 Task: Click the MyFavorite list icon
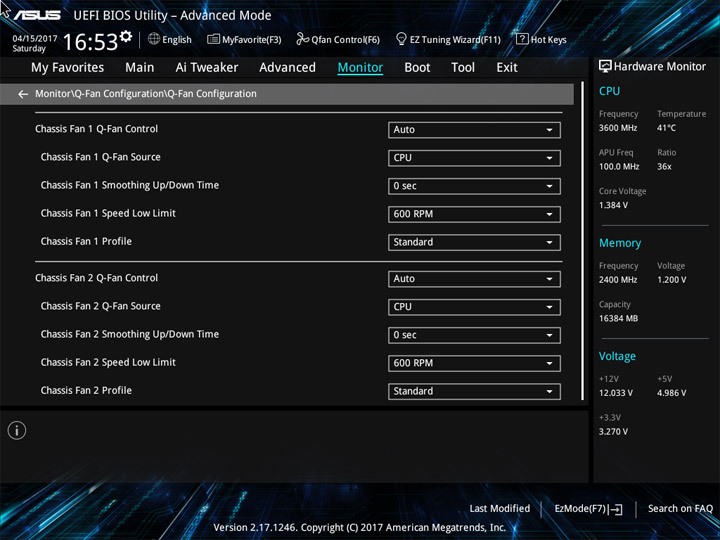coord(213,39)
